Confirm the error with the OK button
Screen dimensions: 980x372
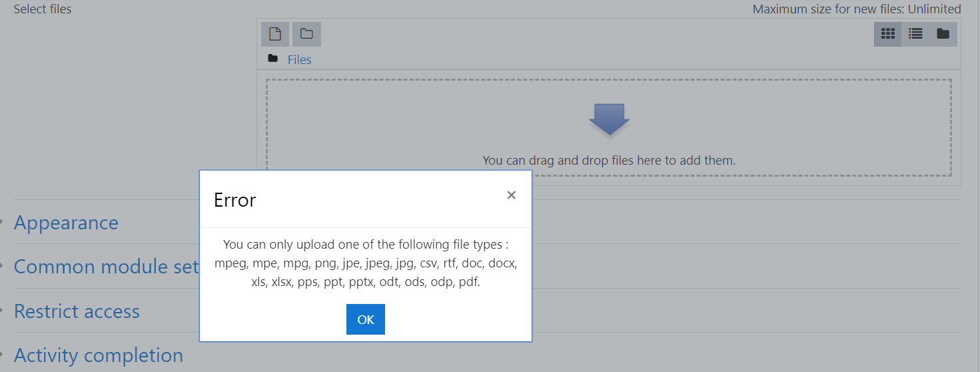[x=366, y=319]
